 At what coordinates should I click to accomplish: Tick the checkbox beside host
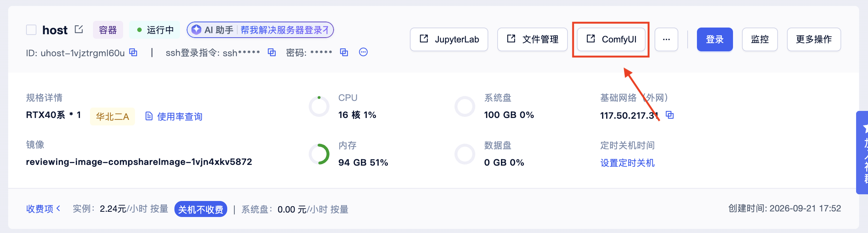tap(31, 30)
